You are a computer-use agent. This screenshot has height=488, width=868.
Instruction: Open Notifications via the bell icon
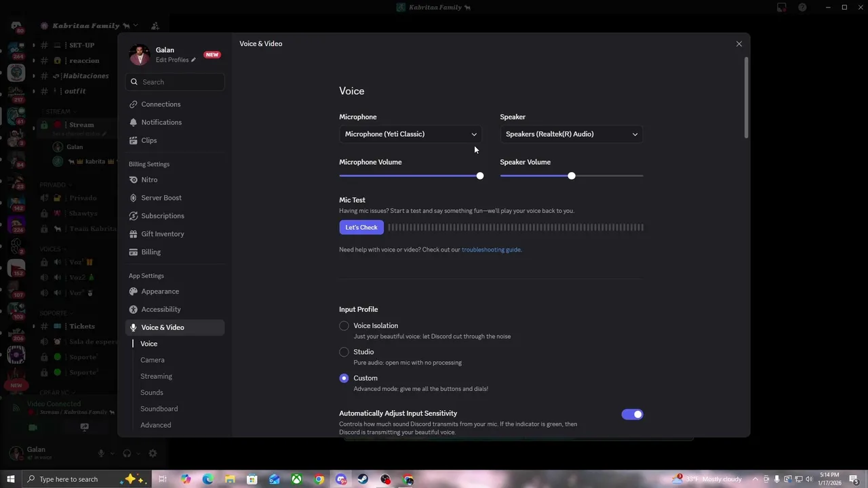pos(134,122)
